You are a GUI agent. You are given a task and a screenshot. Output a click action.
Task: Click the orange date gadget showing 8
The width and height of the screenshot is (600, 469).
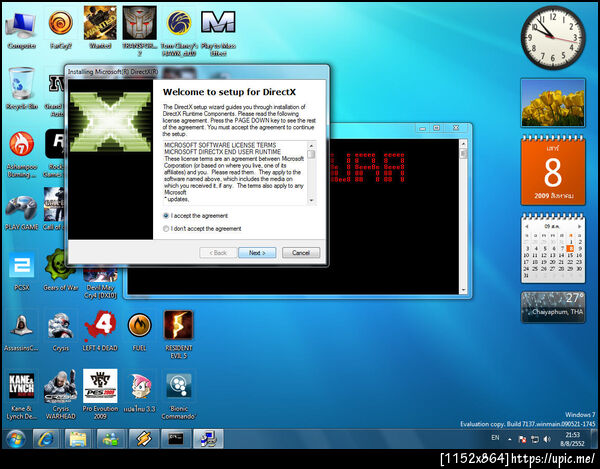pyautogui.click(x=553, y=170)
